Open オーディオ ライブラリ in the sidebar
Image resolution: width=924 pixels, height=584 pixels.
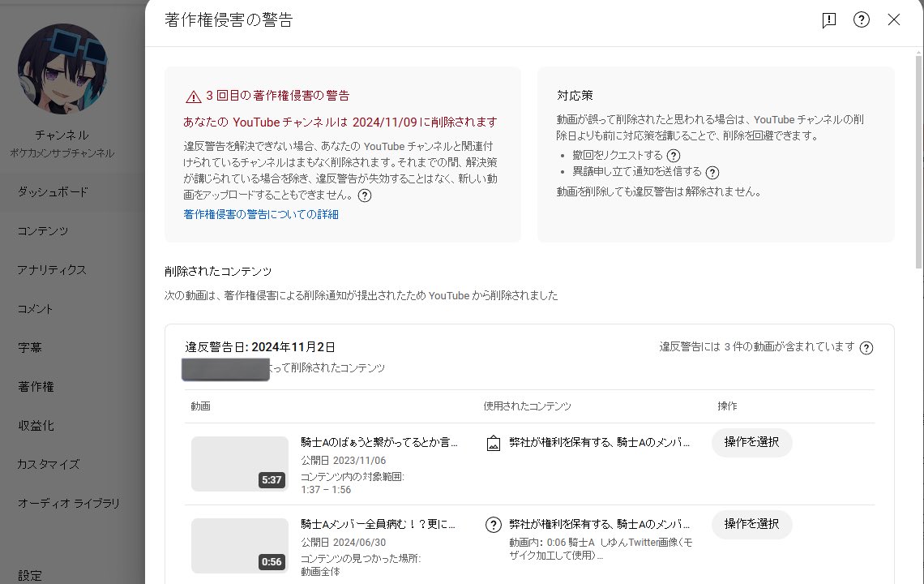68,503
